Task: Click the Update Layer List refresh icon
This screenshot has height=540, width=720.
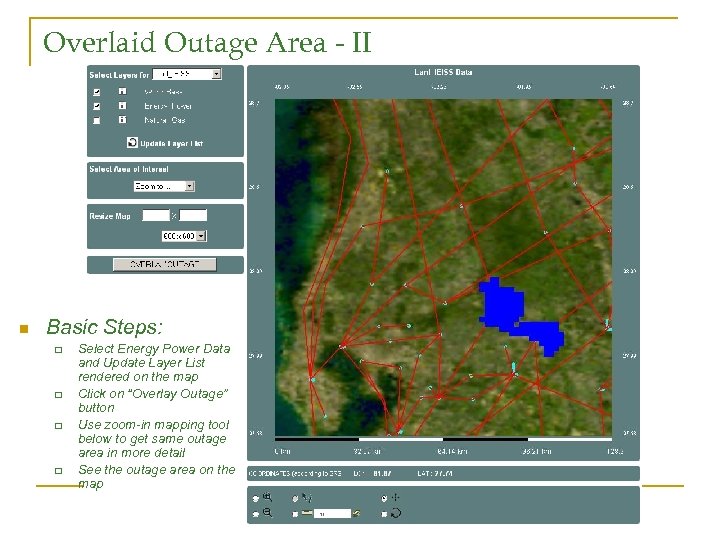Action: (132, 143)
